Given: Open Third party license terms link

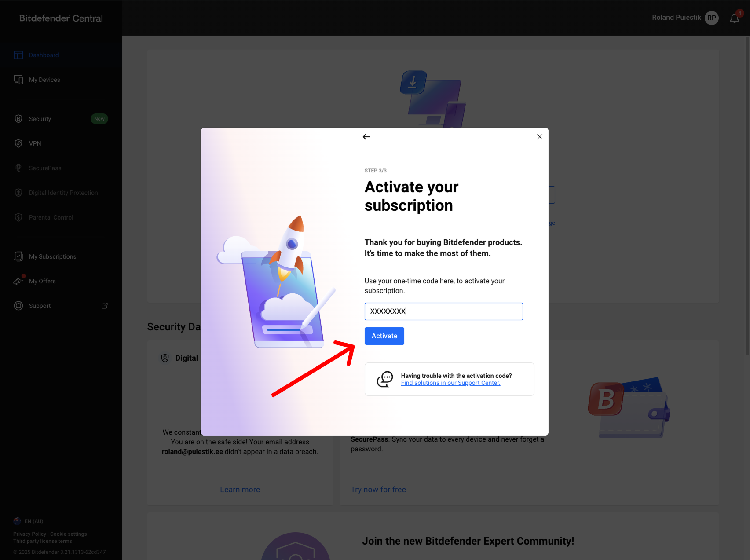Looking at the screenshot, I should (x=43, y=541).
